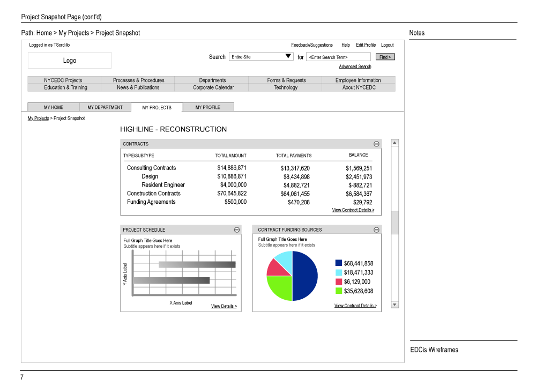Select the green $35,628,608 legend swatch
The image size is (536, 392).
339,290
